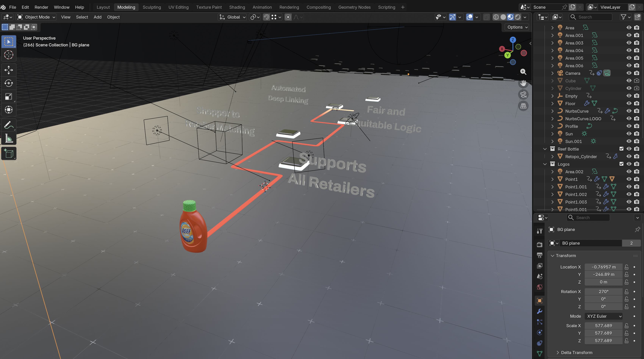This screenshot has height=359, width=644.
Task: Expand the Delta Transform panel
Action: point(558,353)
